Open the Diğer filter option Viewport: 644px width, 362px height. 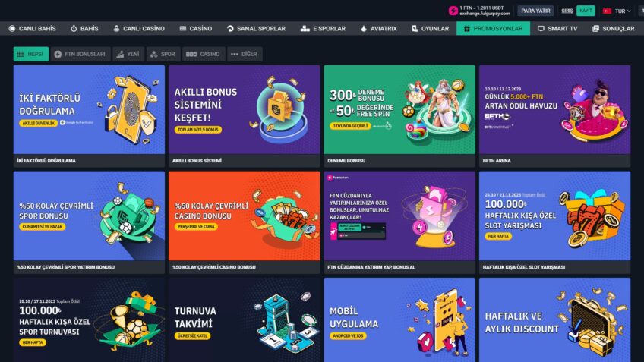(x=245, y=54)
